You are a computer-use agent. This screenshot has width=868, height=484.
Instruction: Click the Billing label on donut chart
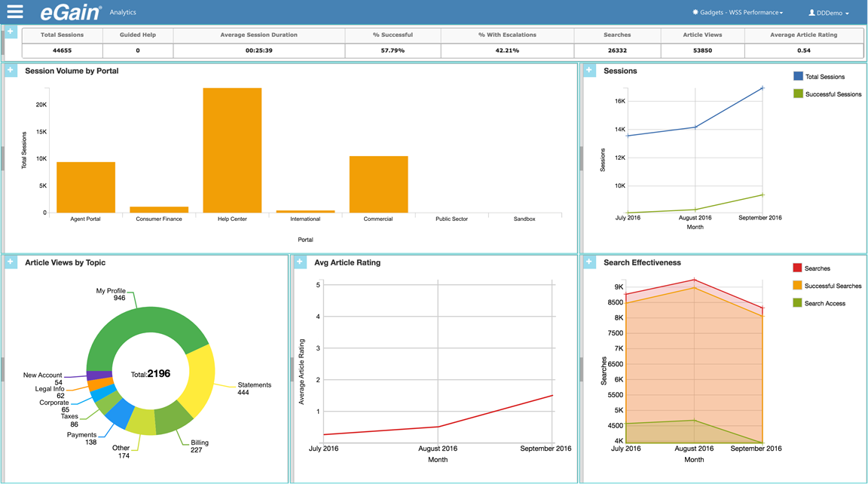click(200, 443)
